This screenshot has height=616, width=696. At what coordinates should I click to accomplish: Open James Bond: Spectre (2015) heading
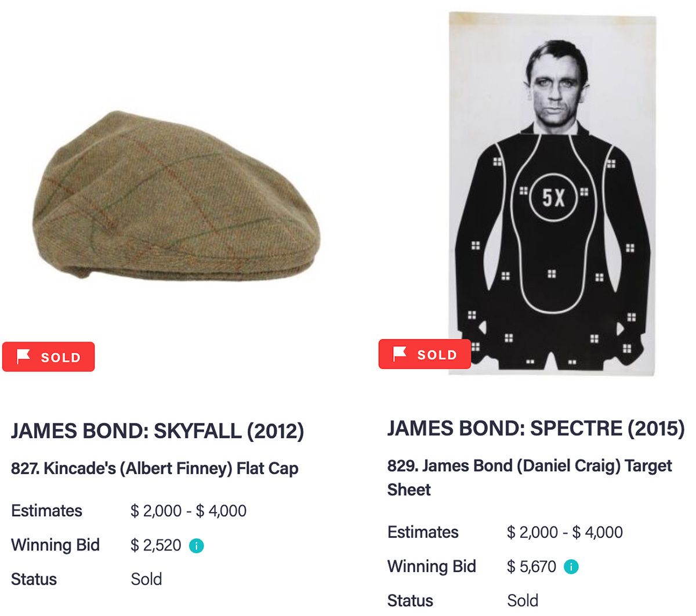536,429
